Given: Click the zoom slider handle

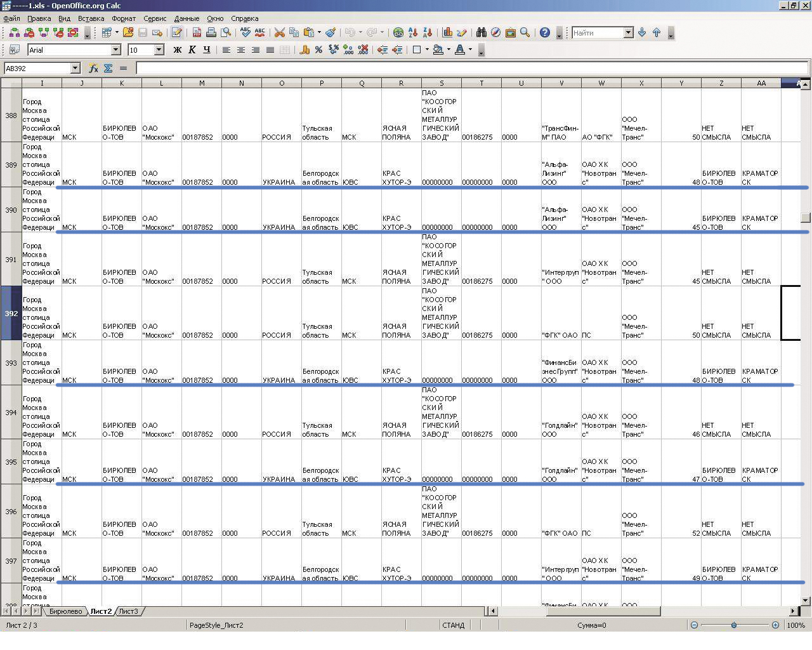Looking at the screenshot, I should (x=734, y=625).
